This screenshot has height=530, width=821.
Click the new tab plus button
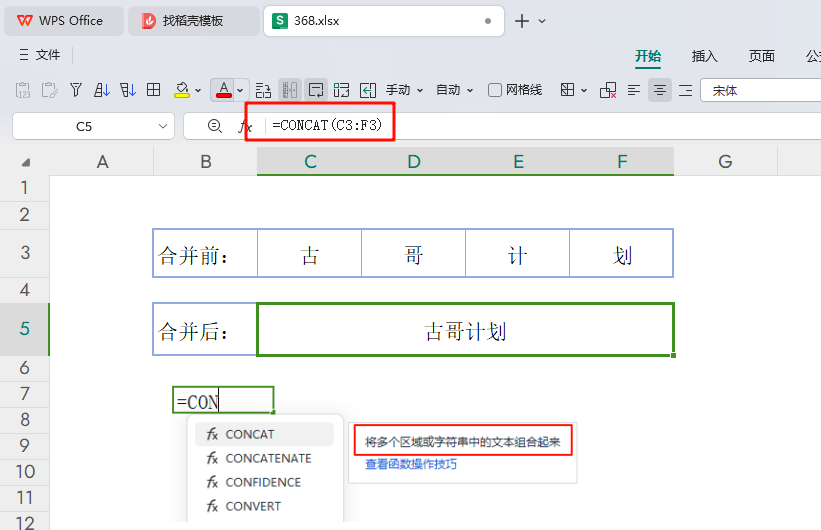522,21
